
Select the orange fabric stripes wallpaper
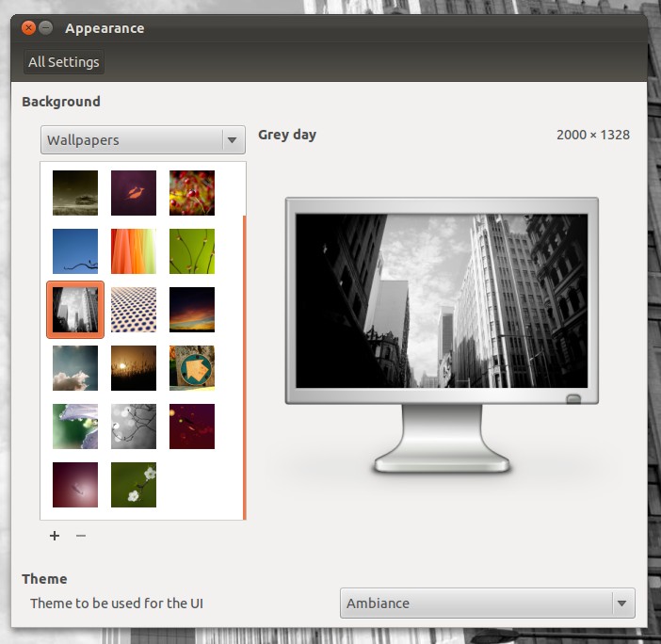coord(134,251)
